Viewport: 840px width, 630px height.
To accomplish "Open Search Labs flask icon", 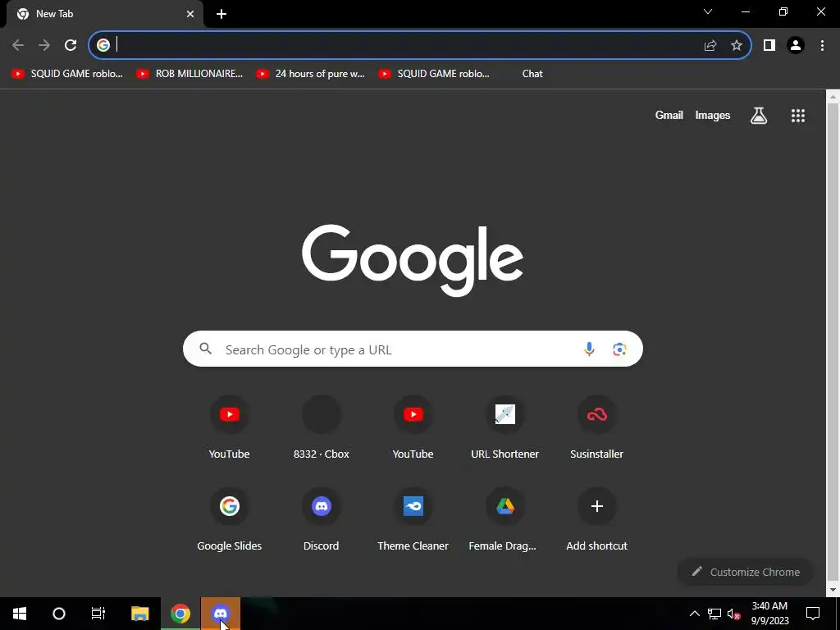I will tap(759, 115).
